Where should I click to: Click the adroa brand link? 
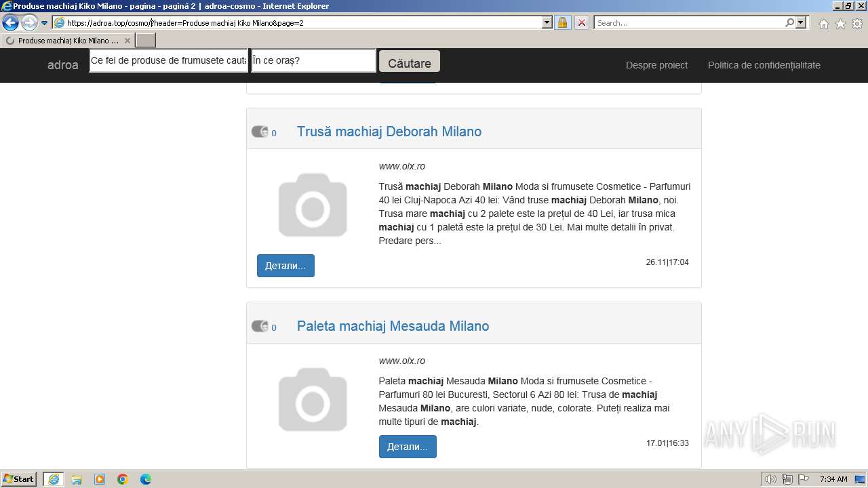click(63, 65)
